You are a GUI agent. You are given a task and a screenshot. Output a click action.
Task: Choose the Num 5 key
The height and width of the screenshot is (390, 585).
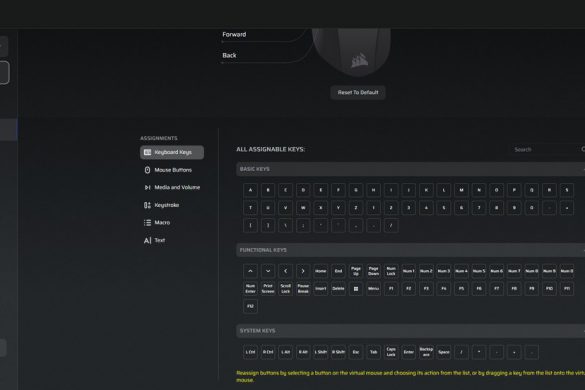click(x=479, y=271)
